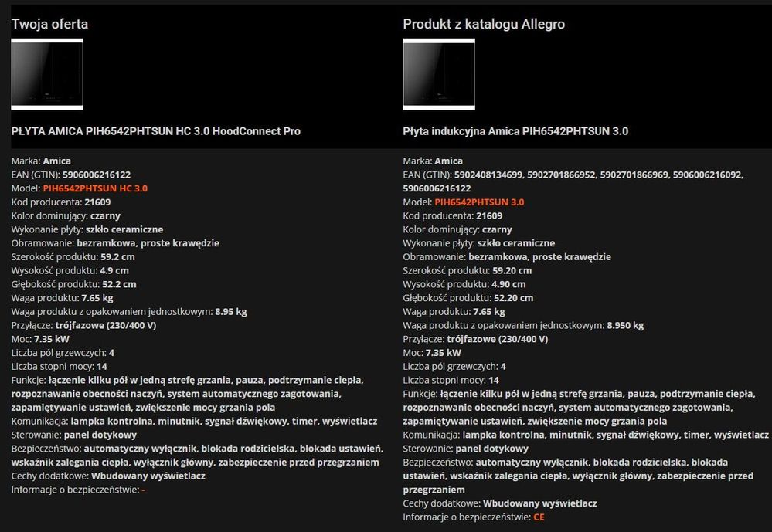This screenshot has width=772, height=532.
Task: Click the 7.65 kg product weight in your offer
Action: pos(97,298)
